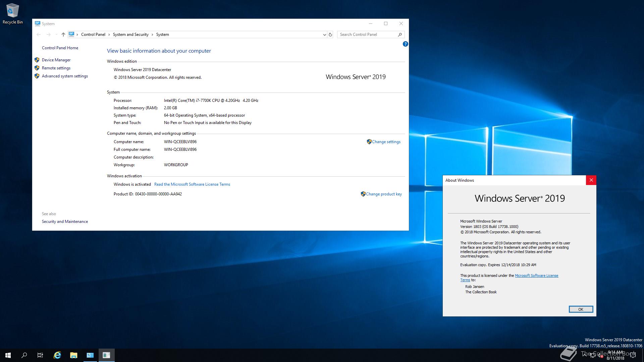Read the Microsoft Software License Terms
644x362 pixels.
pos(192,184)
